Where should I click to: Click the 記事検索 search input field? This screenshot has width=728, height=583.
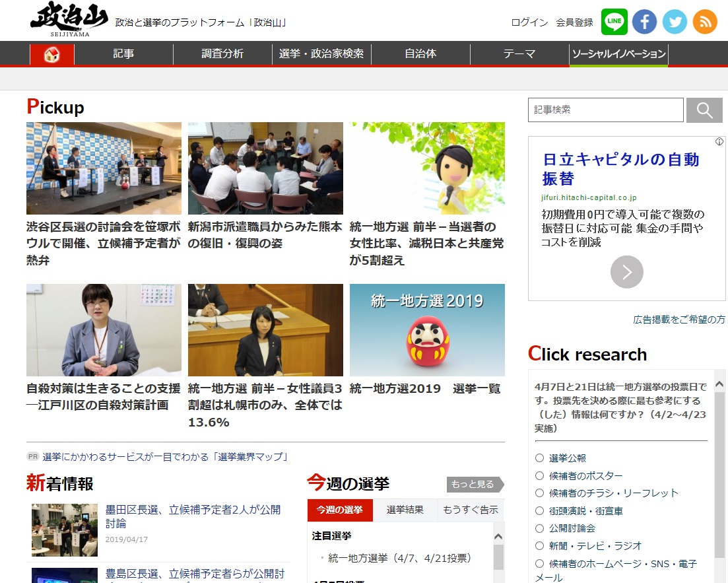605,110
